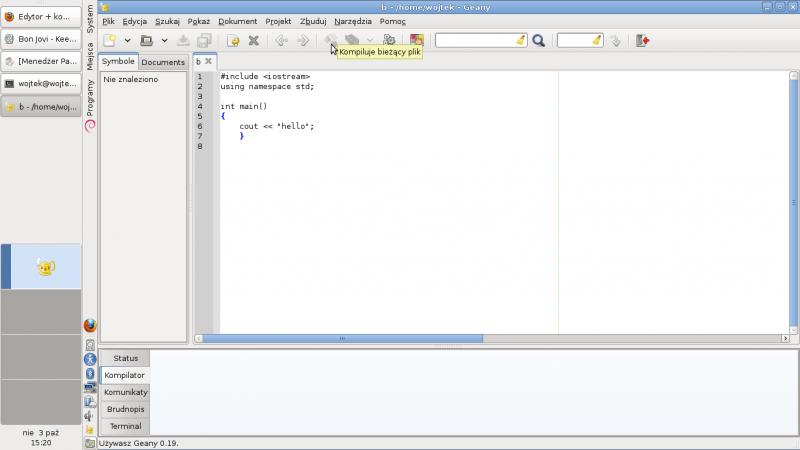Viewport: 800px width, 450px height.
Task: Click the Open file toolbar icon
Action: (146, 41)
